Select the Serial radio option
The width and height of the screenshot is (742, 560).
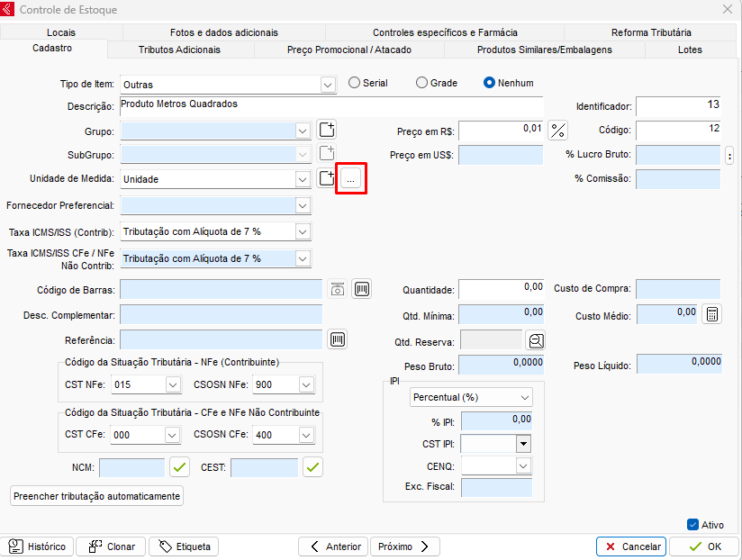[x=368, y=83]
